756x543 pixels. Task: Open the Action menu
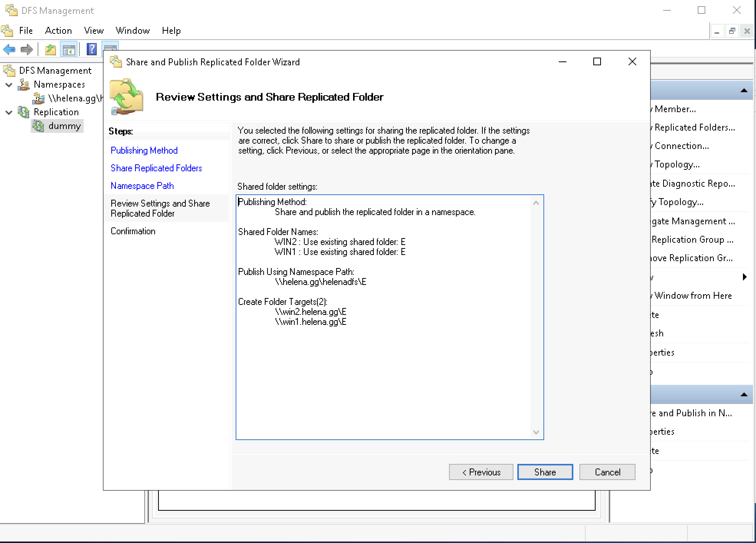pyautogui.click(x=58, y=31)
